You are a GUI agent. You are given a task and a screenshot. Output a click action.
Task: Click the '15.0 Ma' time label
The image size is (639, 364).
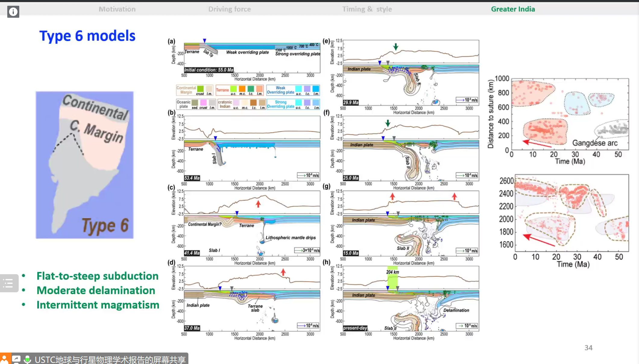[x=351, y=253]
